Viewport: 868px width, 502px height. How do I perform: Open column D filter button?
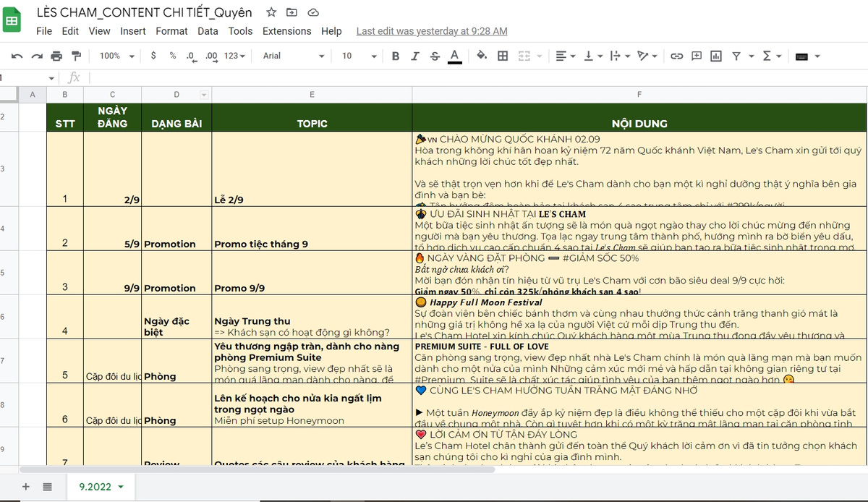coord(203,95)
